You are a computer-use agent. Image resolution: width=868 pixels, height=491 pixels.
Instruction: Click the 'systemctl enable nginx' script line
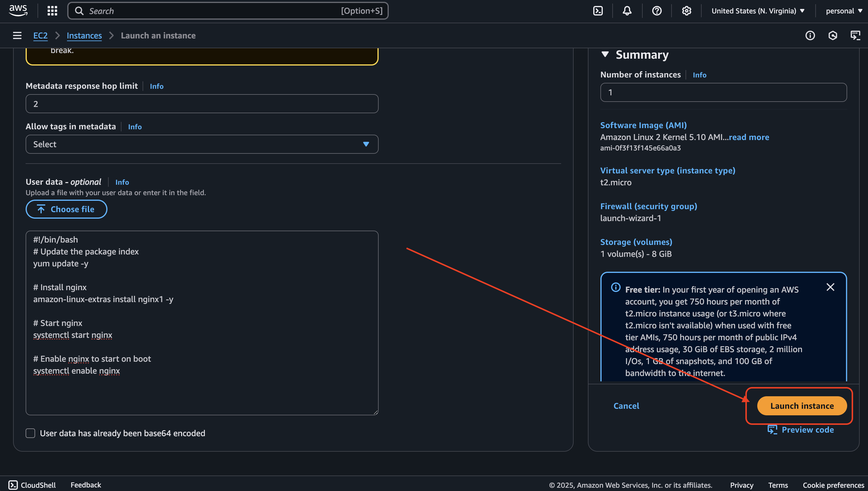pyautogui.click(x=77, y=371)
